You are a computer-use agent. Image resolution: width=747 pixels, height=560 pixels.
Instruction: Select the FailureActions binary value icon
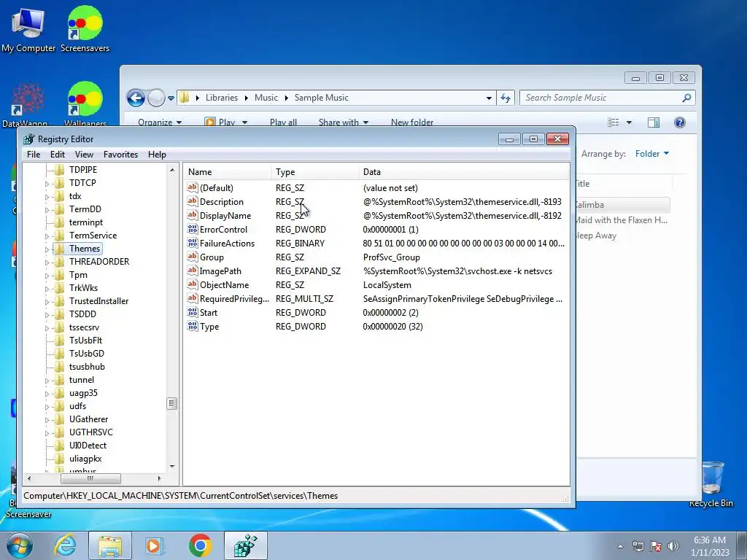point(193,243)
